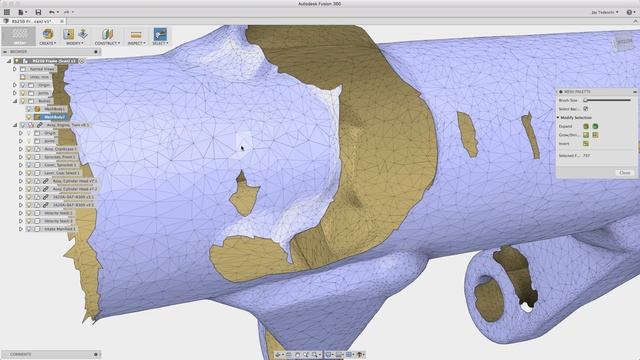Collapse the Assy Engine component node
This screenshot has height=360, width=640.
(15, 125)
